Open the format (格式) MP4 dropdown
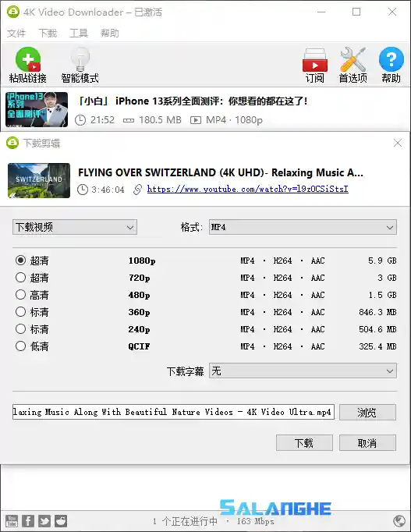The image size is (411, 532). pyautogui.click(x=303, y=227)
